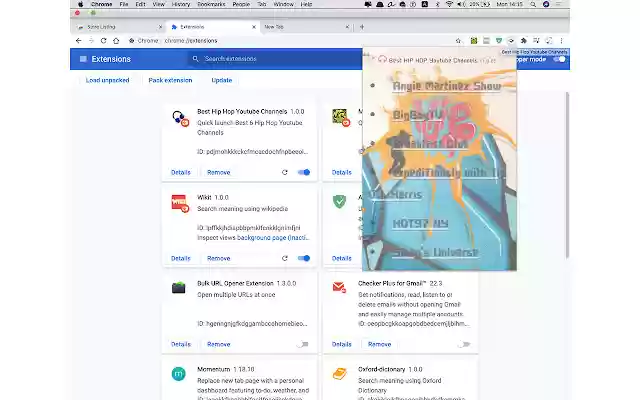
Task: Open the Bookmarks menu
Action: coord(211,4)
